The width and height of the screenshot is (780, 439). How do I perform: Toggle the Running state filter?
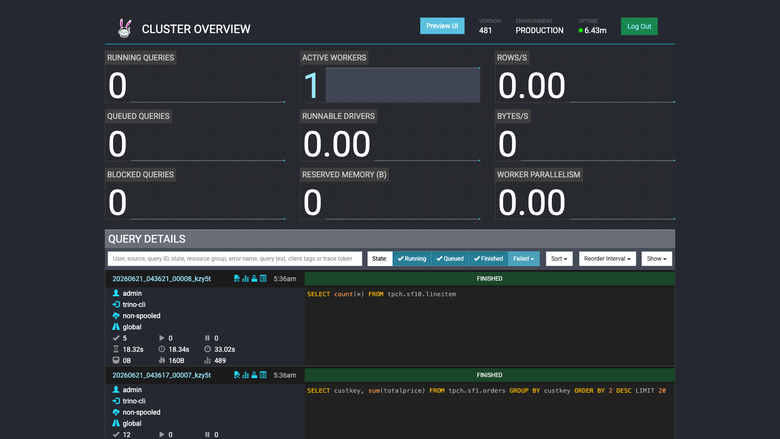tap(412, 259)
